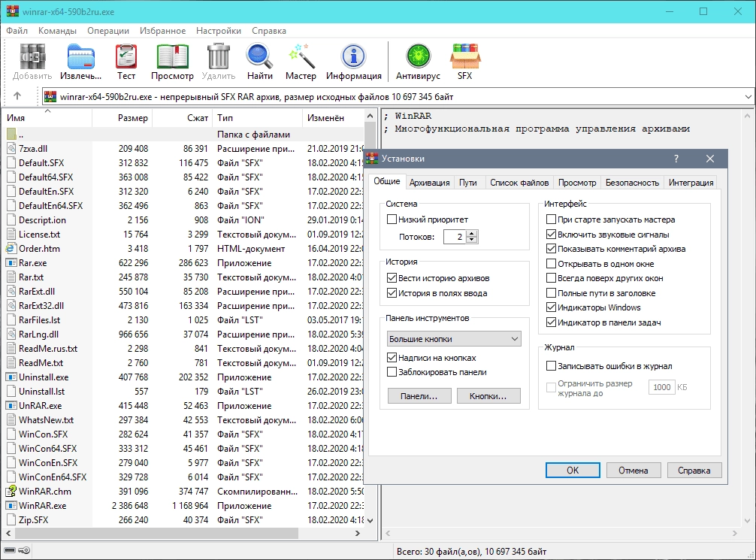The width and height of the screenshot is (756, 560).
Task: Click the Справка button in dialog
Action: [x=694, y=471]
